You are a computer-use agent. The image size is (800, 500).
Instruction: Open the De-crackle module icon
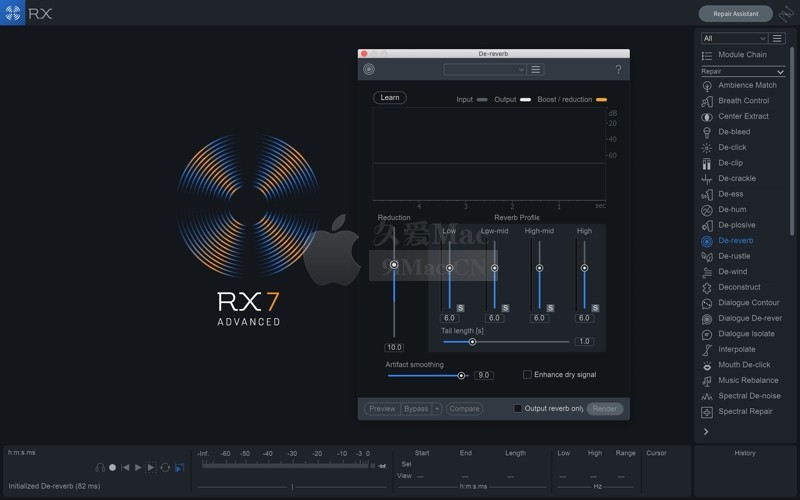[x=707, y=179]
